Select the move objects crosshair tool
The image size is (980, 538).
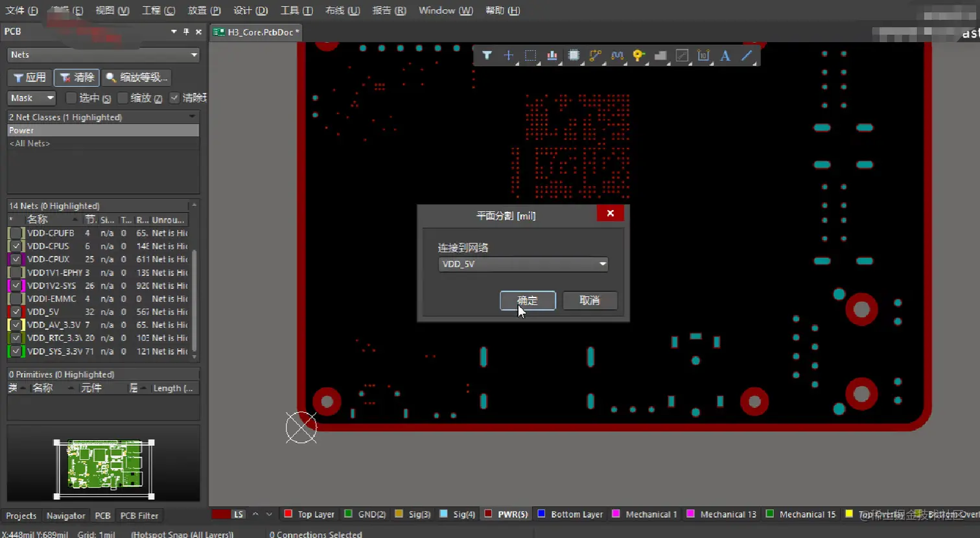click(x=509, y=56)
